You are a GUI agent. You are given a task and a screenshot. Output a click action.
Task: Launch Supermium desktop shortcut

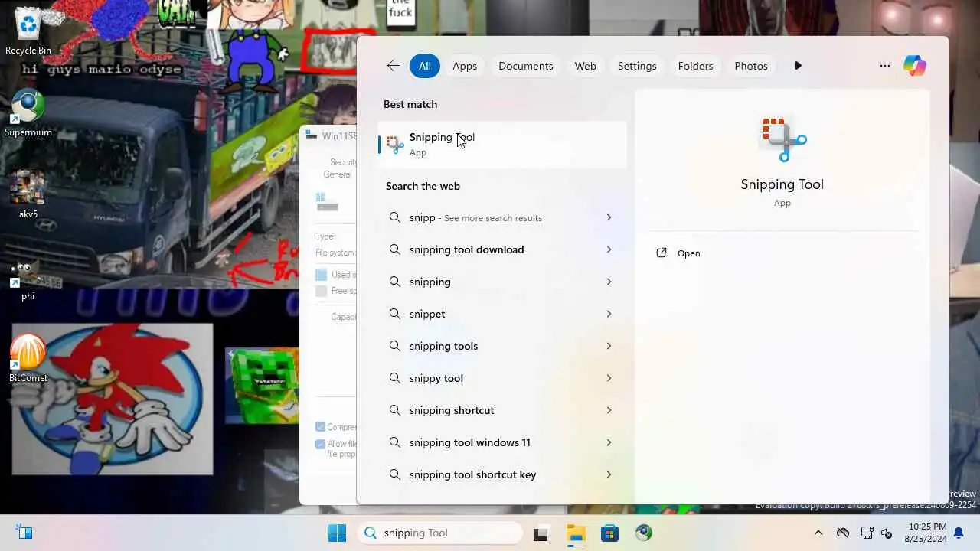click(28, 114)
